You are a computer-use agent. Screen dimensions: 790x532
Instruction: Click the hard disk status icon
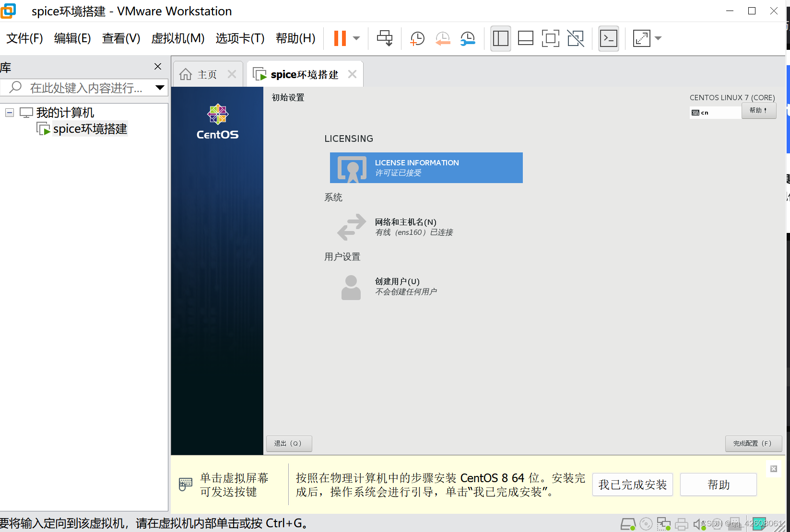click(628, 523)
